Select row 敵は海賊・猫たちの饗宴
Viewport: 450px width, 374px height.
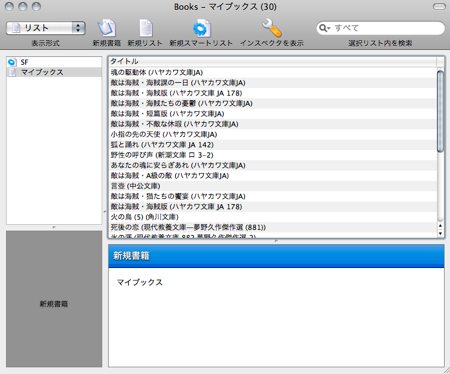click(272, 196)
